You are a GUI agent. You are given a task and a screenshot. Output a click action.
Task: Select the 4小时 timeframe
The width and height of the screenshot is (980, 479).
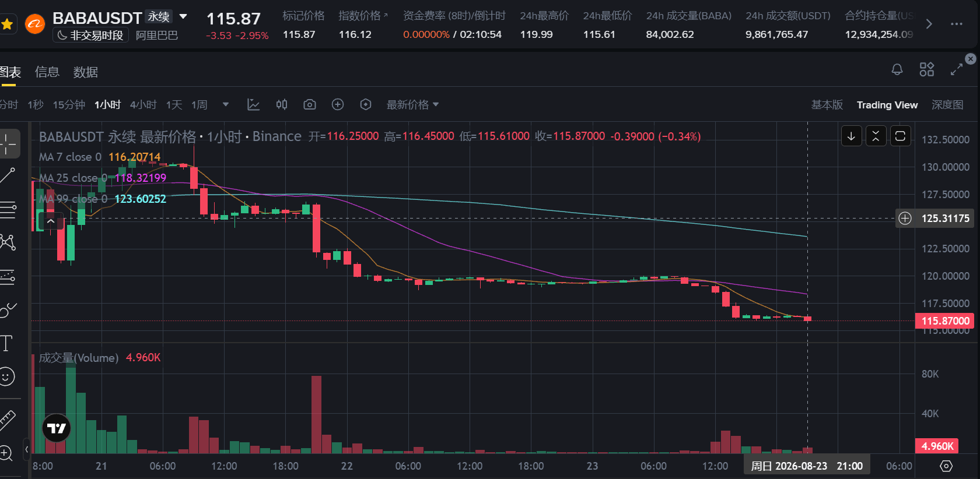(x=143, y=105)
